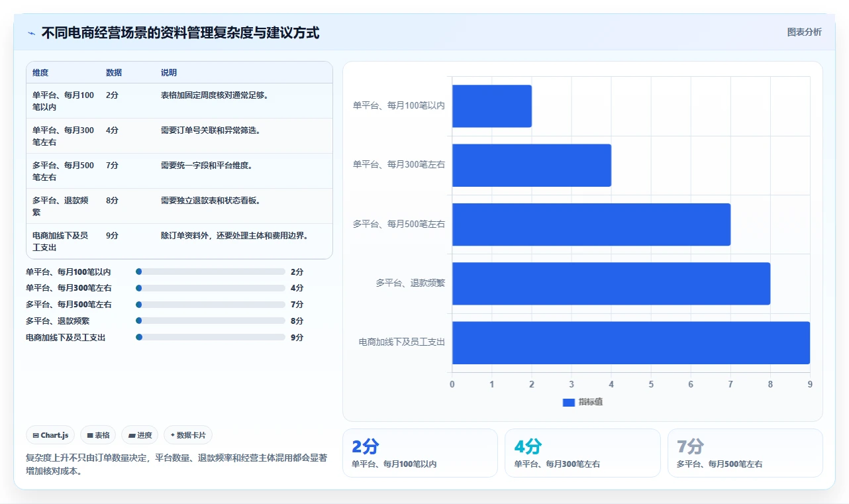Toggle the 指标值 legend swatch
Image resolution: width=849 pixels, height=504 pixels.
point(568,402)
